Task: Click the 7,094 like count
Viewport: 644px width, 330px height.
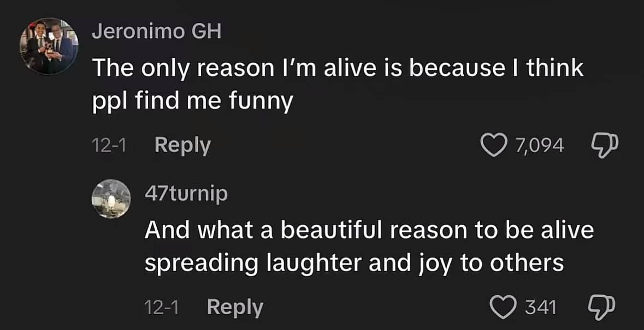Action: [x=539, y=146]
